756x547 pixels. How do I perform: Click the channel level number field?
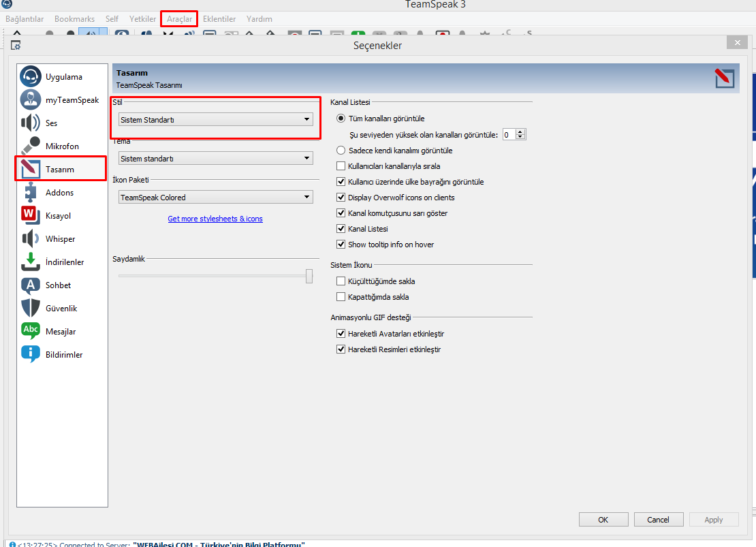point(509,135)
